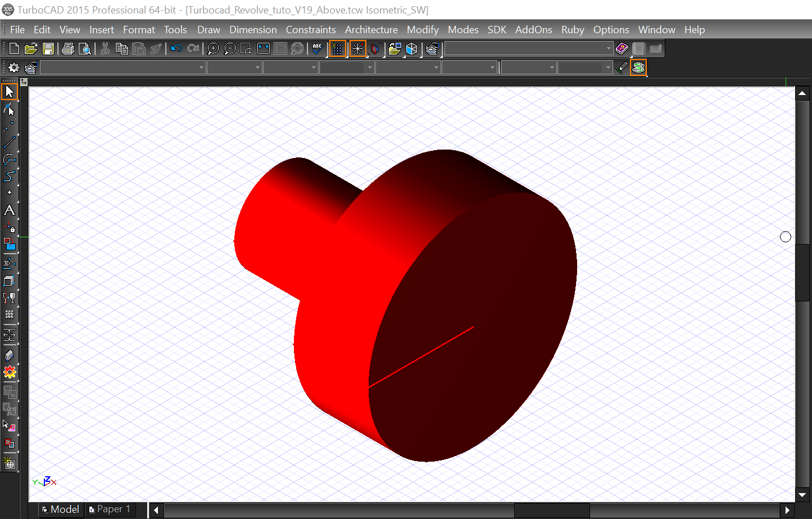This screenshot has height=519, width=812.
Task: Undo last action with the blue arrow
Action: click(x=176, y=49)
